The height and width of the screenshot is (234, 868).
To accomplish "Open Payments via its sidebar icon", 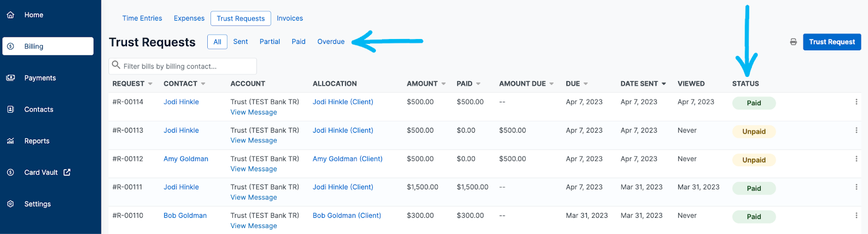I will 10,78.
